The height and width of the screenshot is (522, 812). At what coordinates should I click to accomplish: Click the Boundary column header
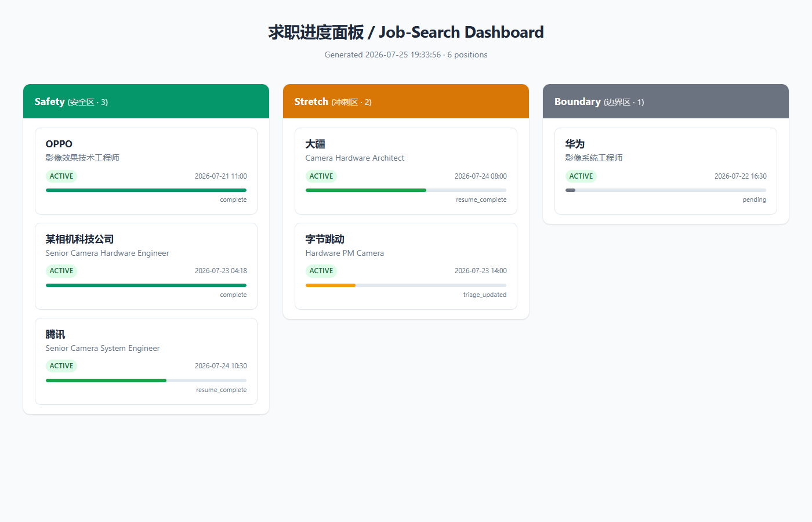(666, 101)
